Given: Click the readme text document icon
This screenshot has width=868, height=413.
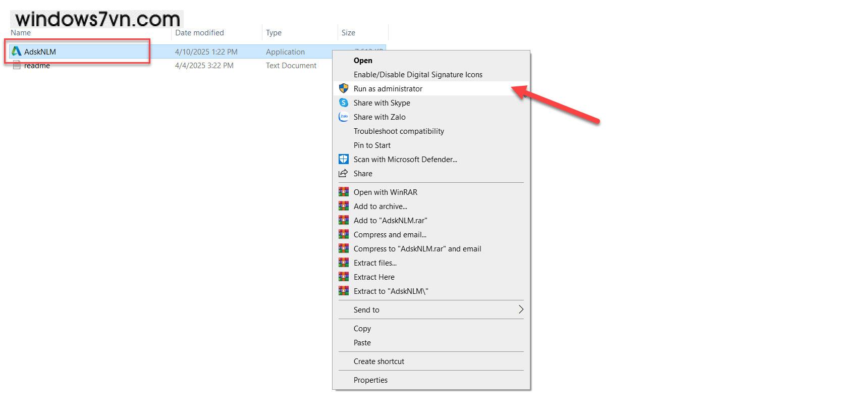Looking at the screenshot, I should click(17, 65).
